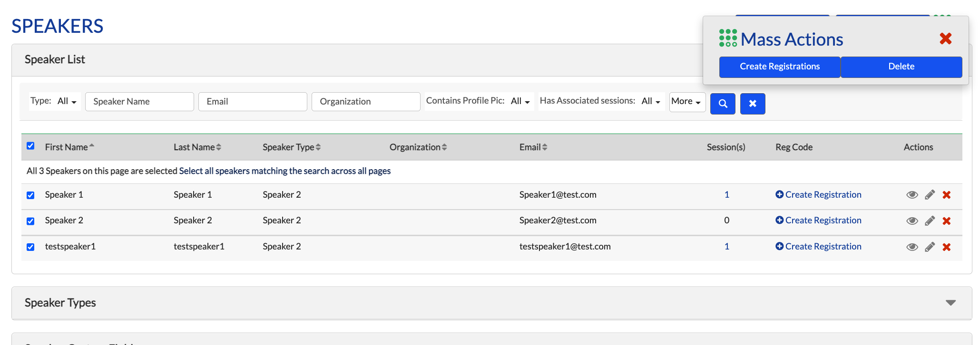This screenshot has width=980, height=345.
Task: Create Registration for Speaker 1
Action: click(x=818, y=195)
